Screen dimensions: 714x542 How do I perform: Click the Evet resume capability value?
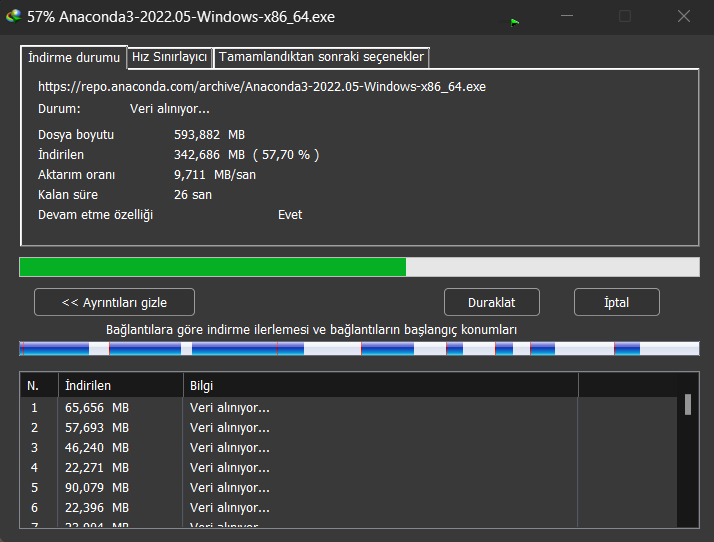pos(290,215)
